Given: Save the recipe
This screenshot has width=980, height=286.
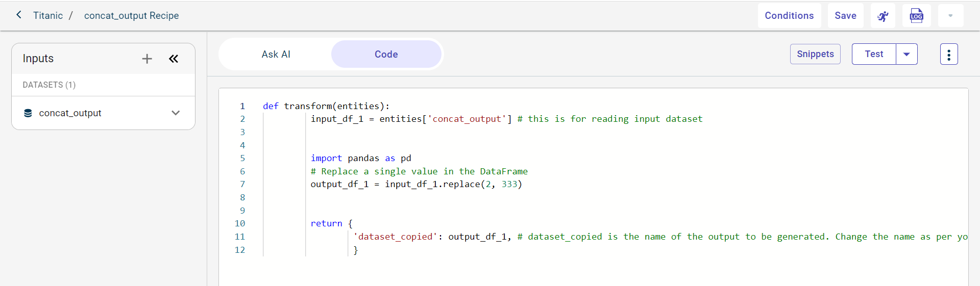Looking at the screenshot, I should [845, 16].
